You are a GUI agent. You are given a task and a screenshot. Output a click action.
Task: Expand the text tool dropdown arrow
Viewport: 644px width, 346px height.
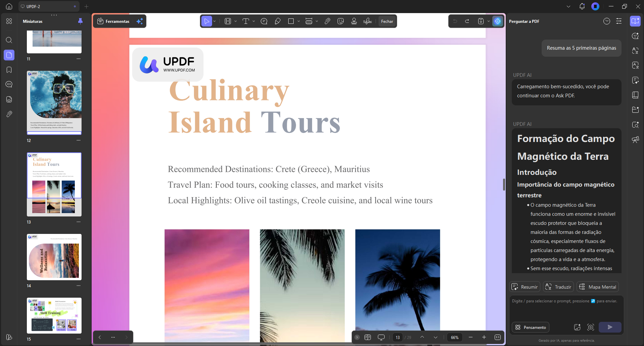coord(254,21)
